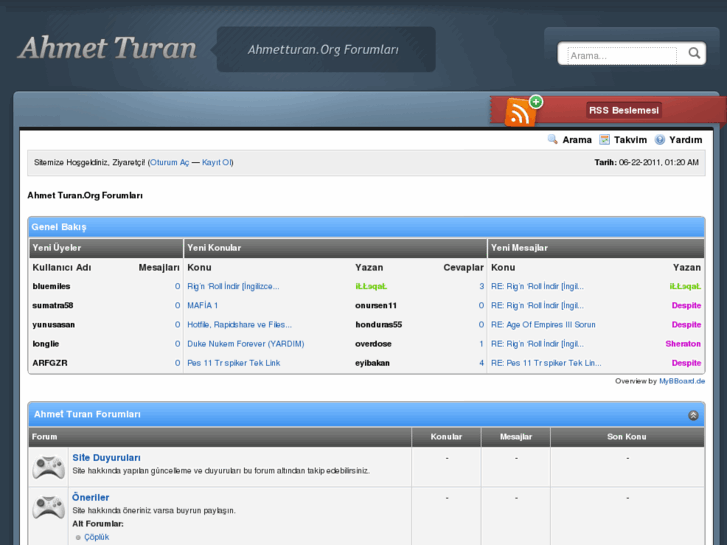This screenshot has width=727, height=545.
Task: Open the Site Duyuruları forum
Action: coord(106,458)
